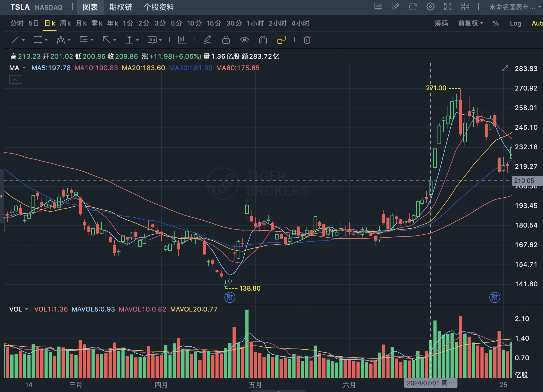Enter fullscreen with the expand icon
The width and height of the screenshot is (543, 392).
448,7
